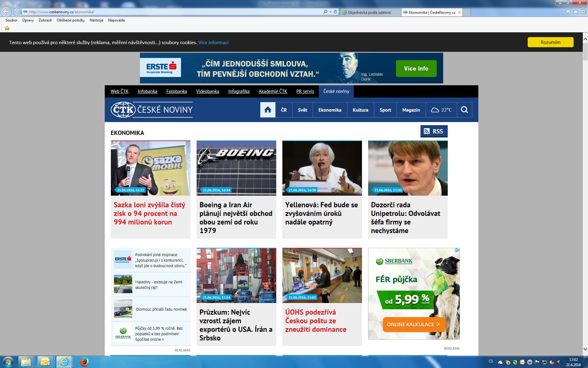Viewport: 588px width, 368px height.
Task: Go to the Svět section
Action: 302,110
